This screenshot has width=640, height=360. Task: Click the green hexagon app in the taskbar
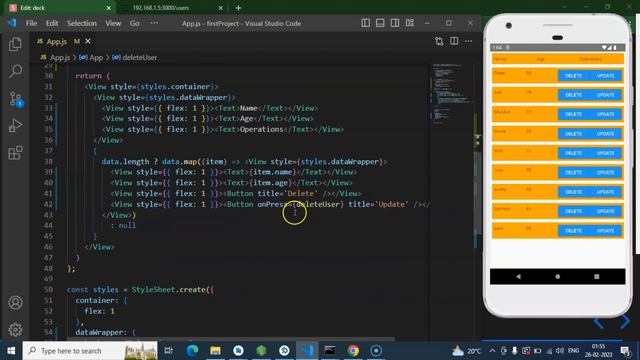(x=261, y=350)
